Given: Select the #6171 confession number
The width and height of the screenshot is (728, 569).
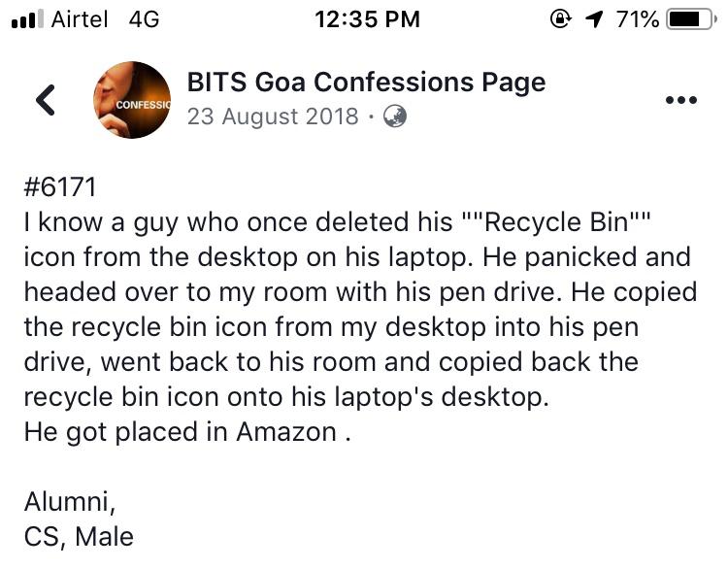Looking at the screenshot, I should 60,187.
